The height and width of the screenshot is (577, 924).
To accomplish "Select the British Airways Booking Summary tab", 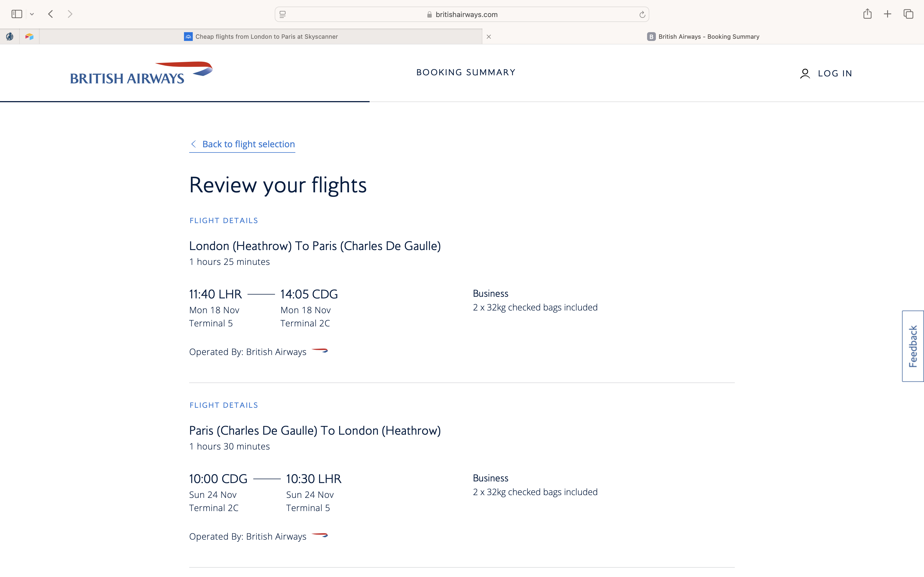I will tap(703, 37).
